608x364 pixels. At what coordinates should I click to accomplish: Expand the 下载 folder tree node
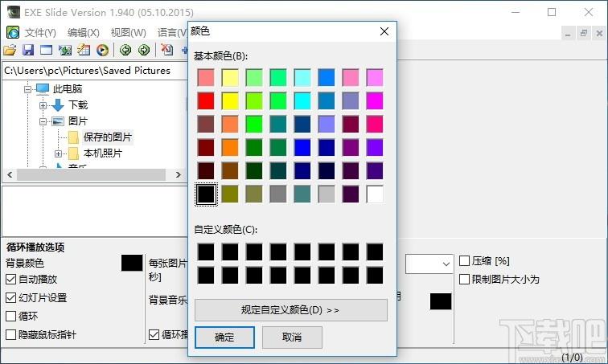click(43, 105)
